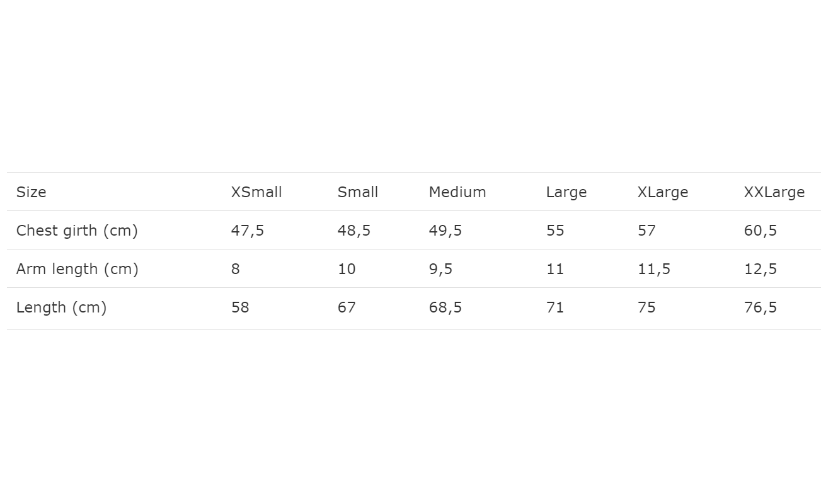Image resolution: width=821 pixels, height=504 pixels.
Task: Select the Length (cm) row label
Action: click(x=61, y=307)
